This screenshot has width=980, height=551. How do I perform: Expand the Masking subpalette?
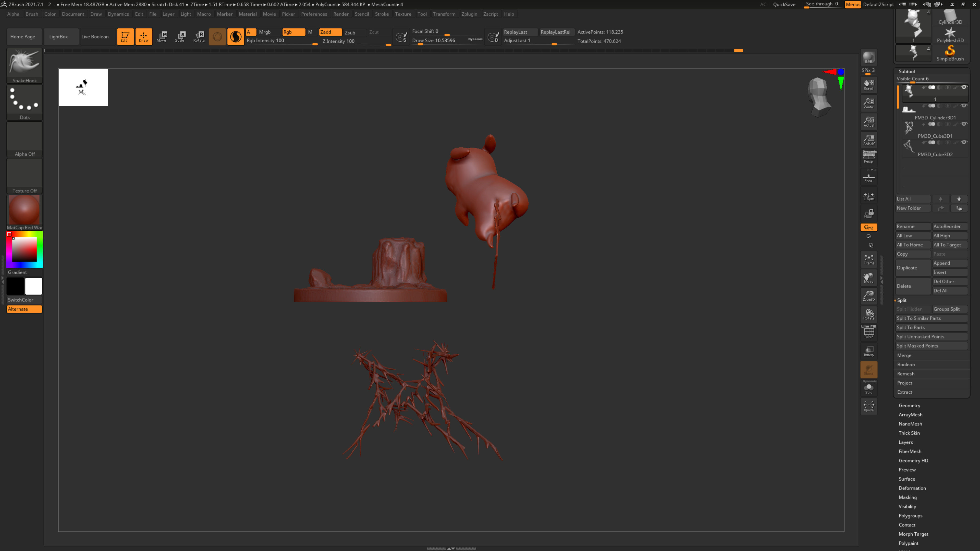tap(908, 497)
